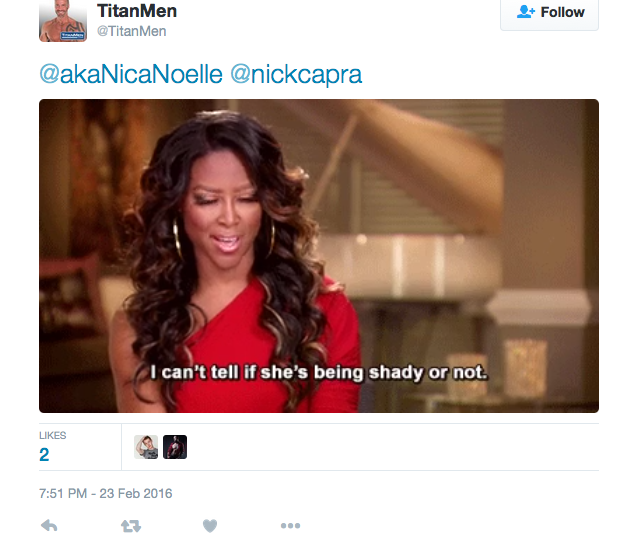Screen dimensions: 636x545
Task: Open the TitanMen display name link
Action: [x=137, y=11]
